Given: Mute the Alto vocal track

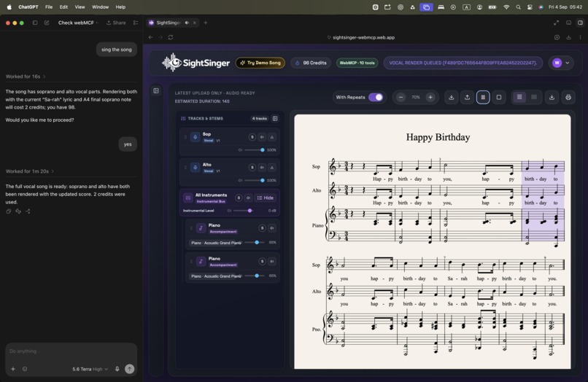Looking at the screenshot, I should (x=262, y=168).
